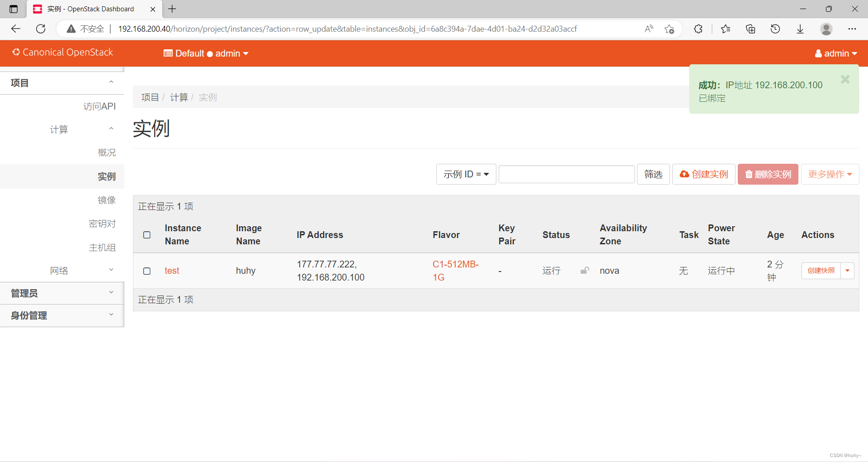
Task: Sort by Status column header
Action: click(x=556, y=235)
